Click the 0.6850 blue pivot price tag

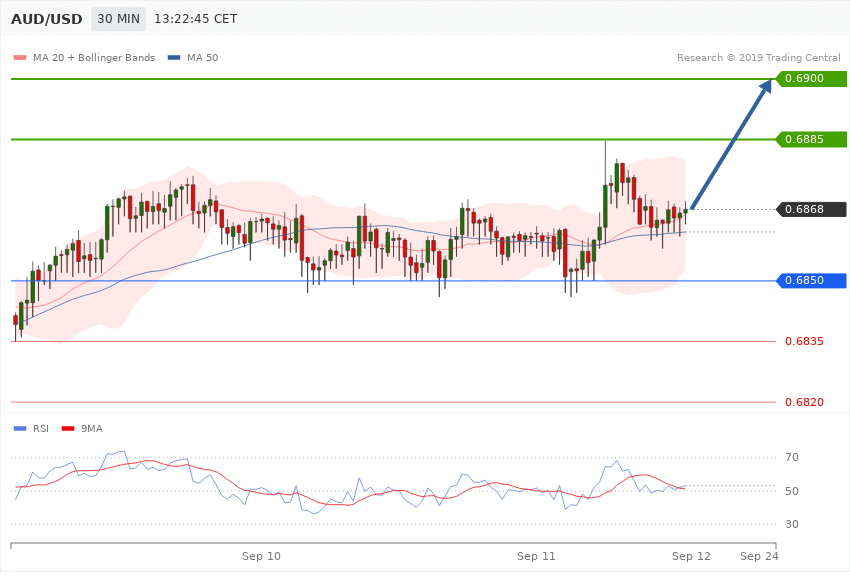811,281
